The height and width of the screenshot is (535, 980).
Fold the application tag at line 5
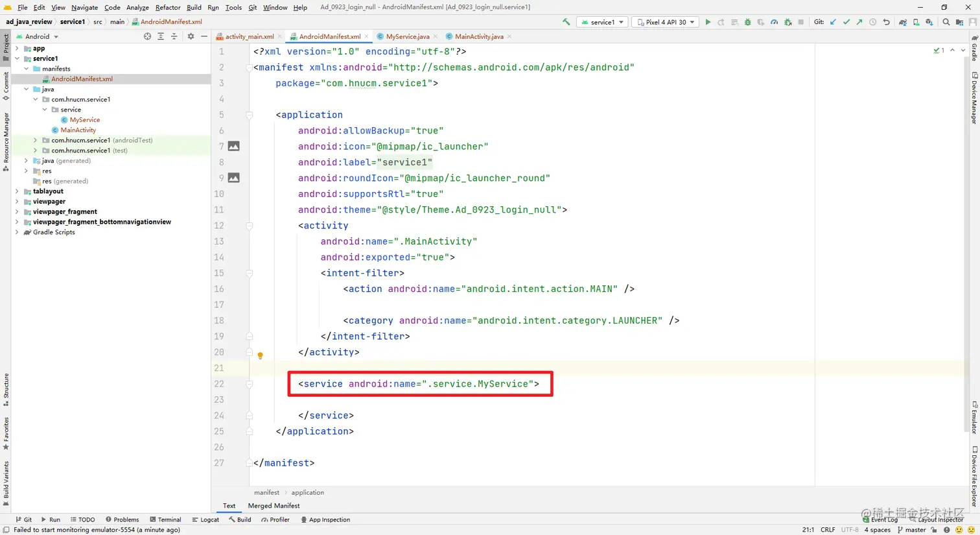pyautogui.click(x=250, y=115)
